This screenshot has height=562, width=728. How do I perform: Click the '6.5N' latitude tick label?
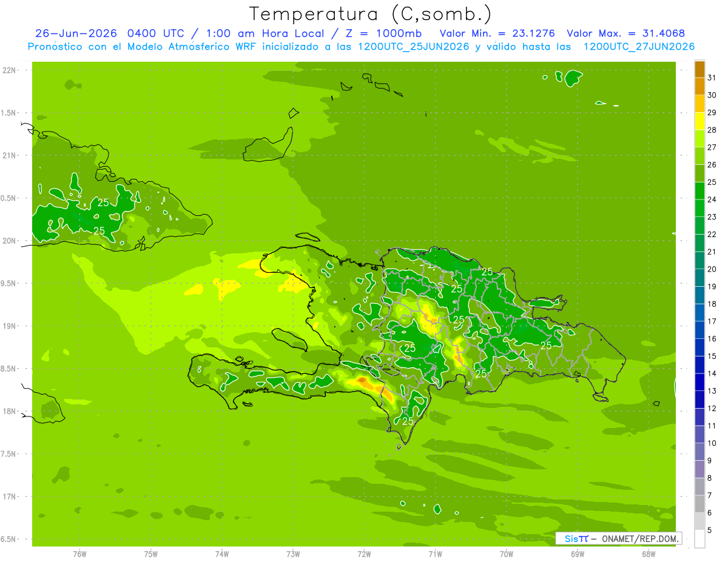[8, 540]
